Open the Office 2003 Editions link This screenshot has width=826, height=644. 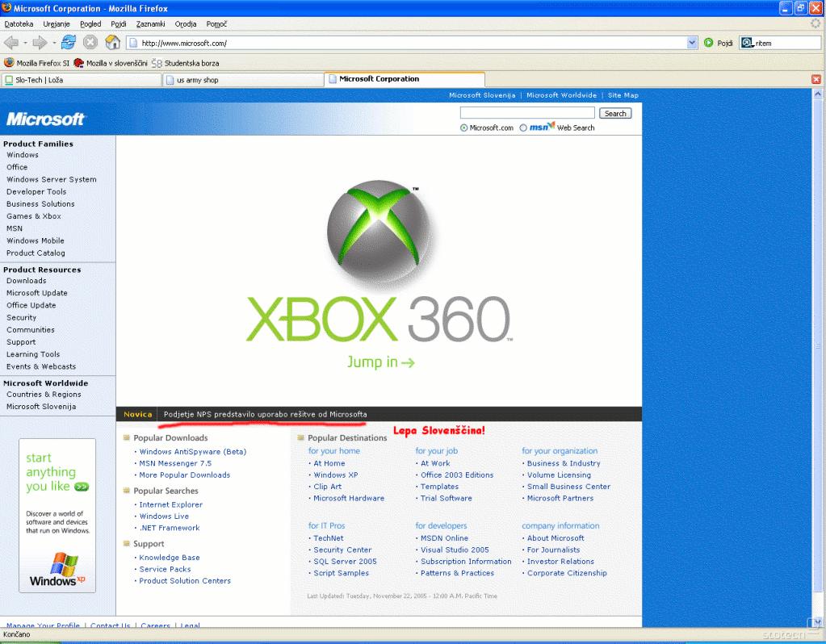pos(457,475)
